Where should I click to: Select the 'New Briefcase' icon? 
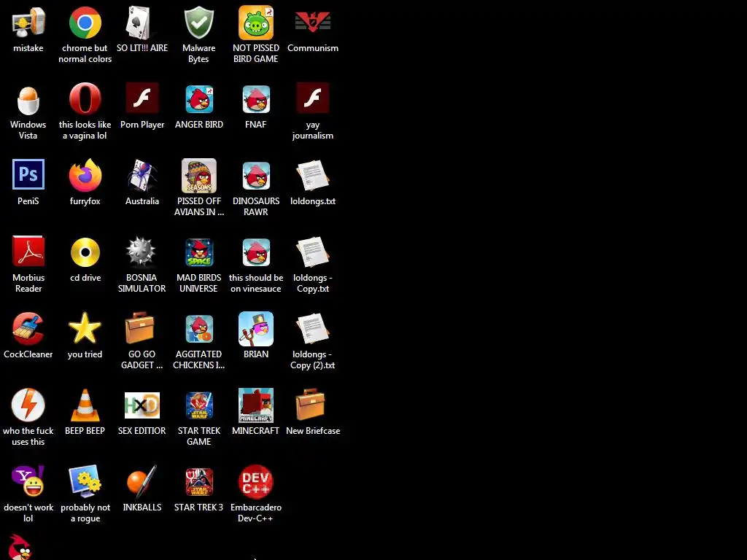click(310, 404)
